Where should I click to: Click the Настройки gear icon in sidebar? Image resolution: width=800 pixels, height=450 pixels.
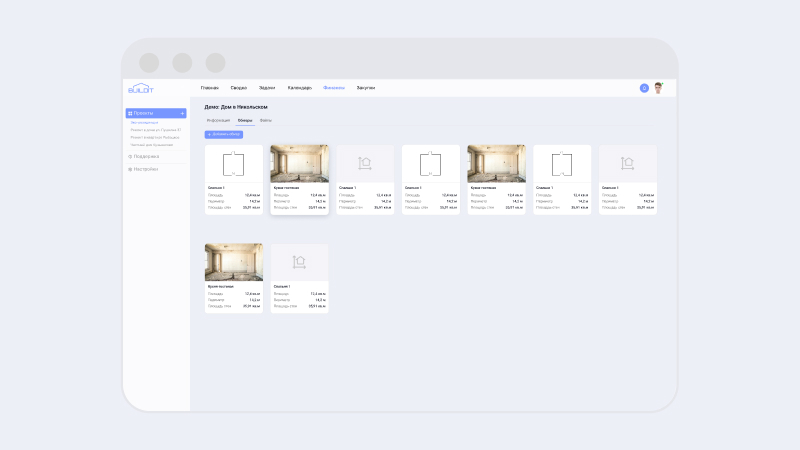tap(130, 169)
